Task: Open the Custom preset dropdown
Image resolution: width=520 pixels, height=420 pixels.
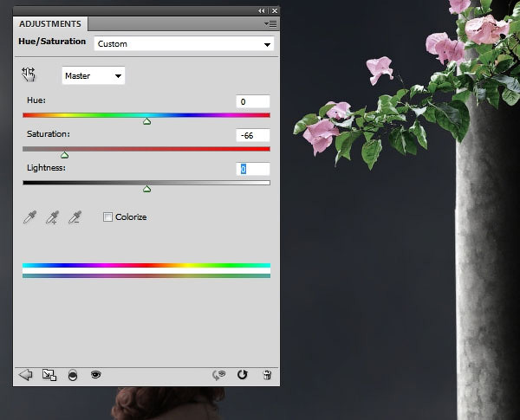Action: (x=184, y=44)
